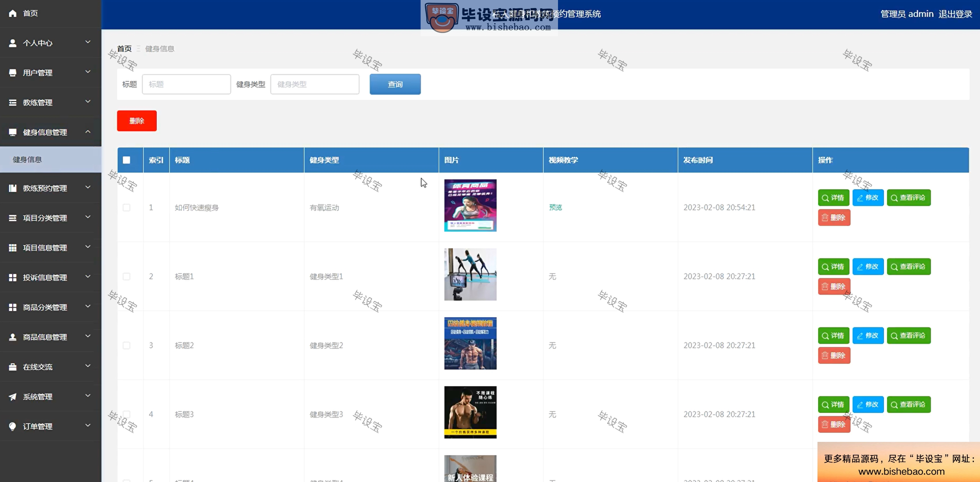This screenshot has width=980, height=482.
Task: Click the person icon for 个人中心
Action: 13,43
